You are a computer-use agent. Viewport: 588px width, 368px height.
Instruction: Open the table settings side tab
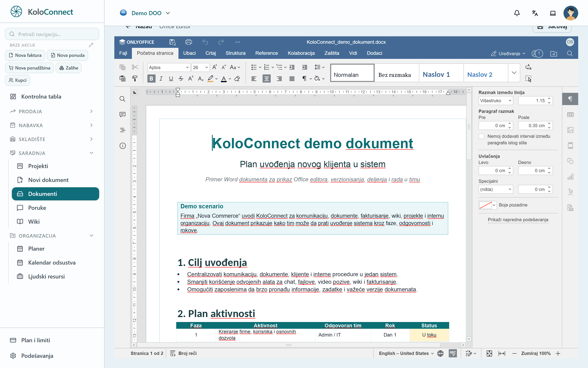pos(570,115)
